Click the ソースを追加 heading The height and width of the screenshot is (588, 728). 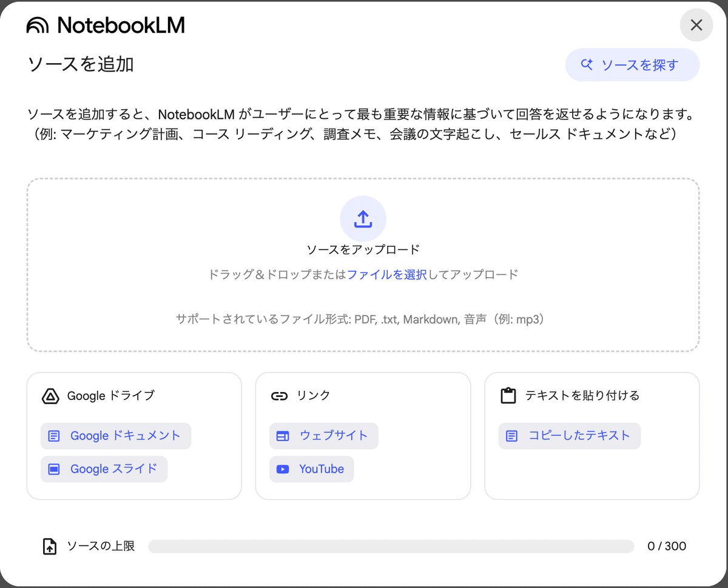click(81, 64)
